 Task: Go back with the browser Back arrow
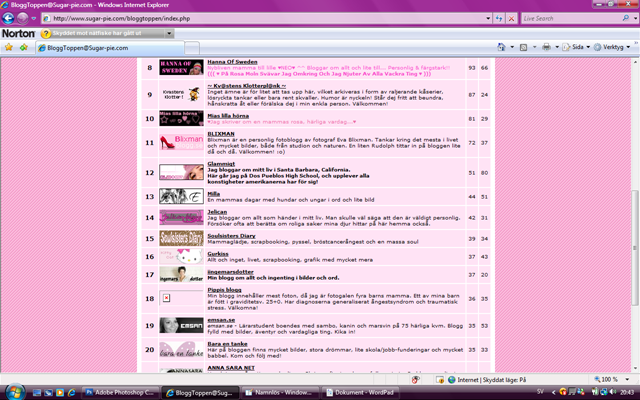coord(8,18)
